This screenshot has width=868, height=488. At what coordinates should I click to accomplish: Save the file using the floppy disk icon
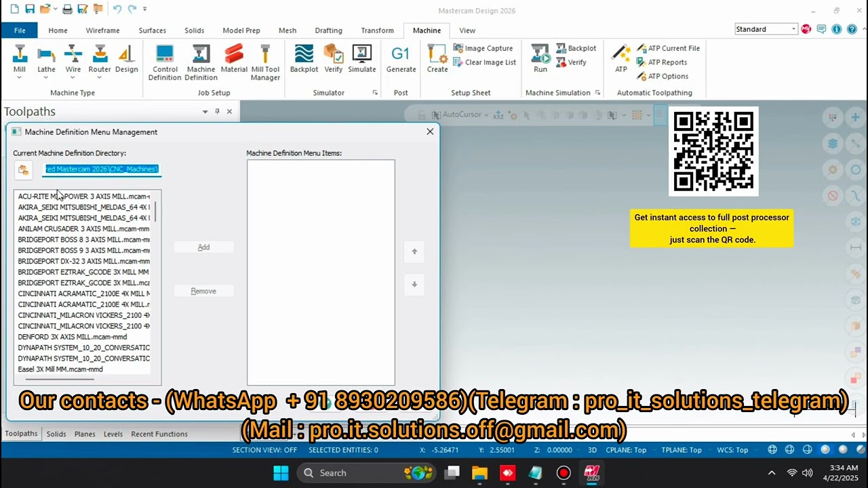point(30,9)
